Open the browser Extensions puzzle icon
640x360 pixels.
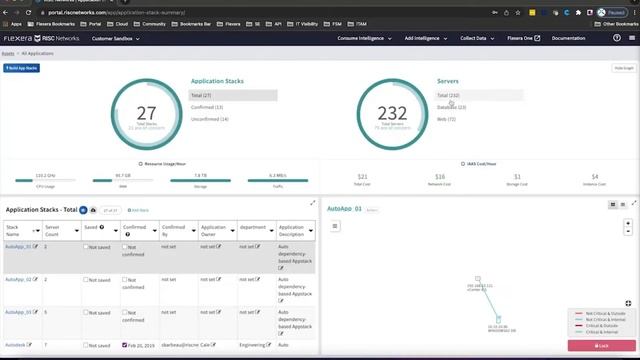578,13
